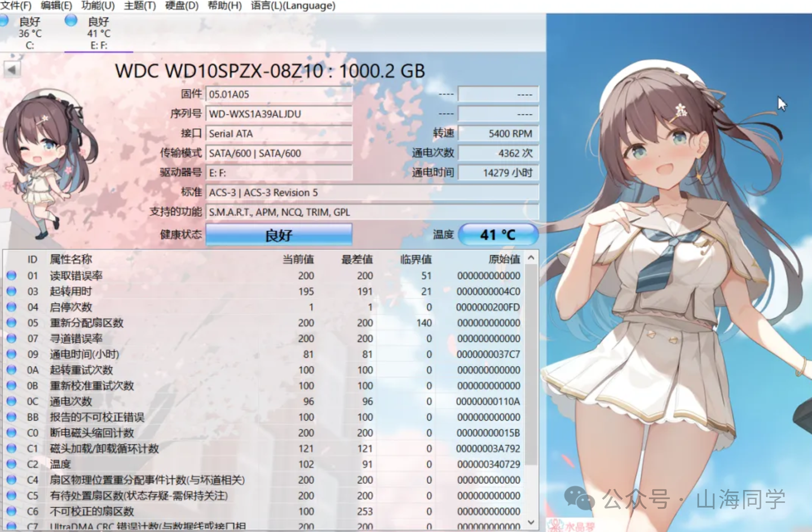Open the 语言(L)(Language) menu
Image resolution: width=812 pixels, height=532 pixels.
293,6
